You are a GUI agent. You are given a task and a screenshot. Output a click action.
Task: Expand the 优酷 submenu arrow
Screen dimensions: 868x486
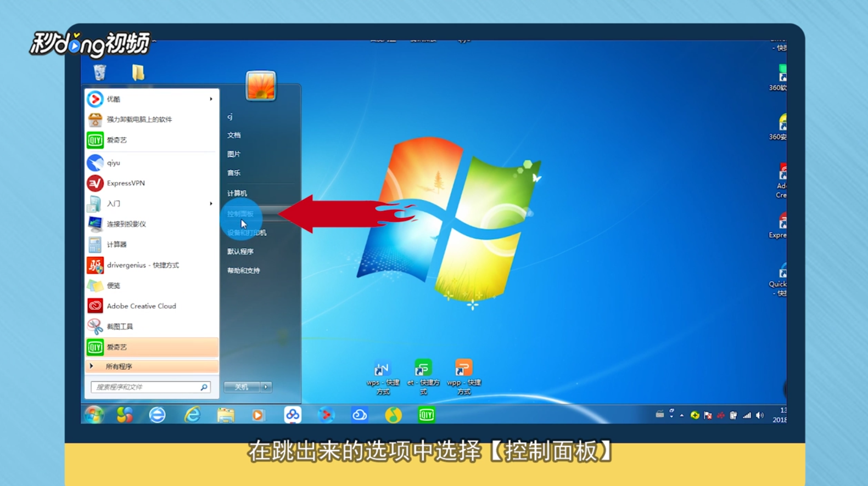tap(211, 99)
